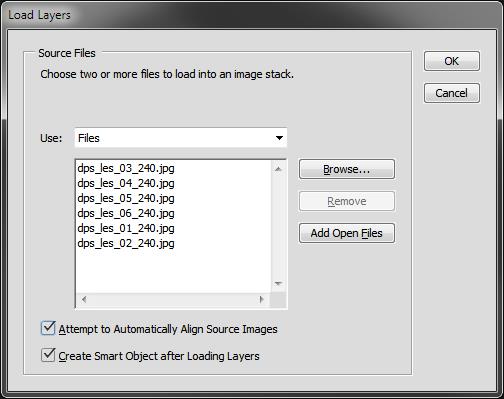Open the Use dropdown showing Files
The width and height of the screenshot is (504, 399).
pos(181,138)
